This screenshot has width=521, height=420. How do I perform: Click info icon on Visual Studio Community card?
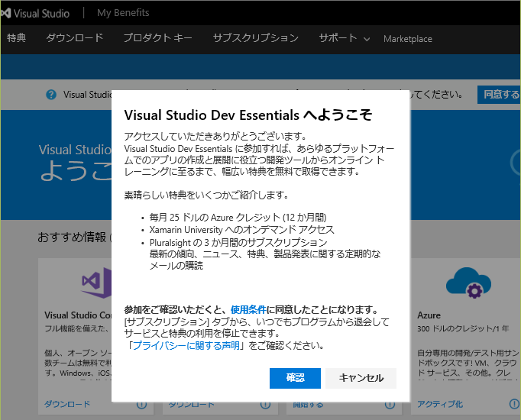pos(141,404)
